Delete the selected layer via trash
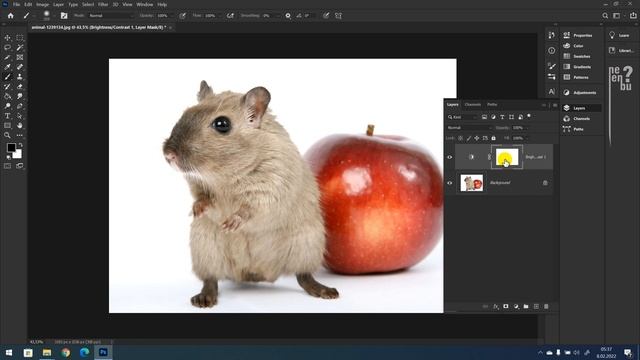Viewport: 640px width, 360px height. pos(546,307)
